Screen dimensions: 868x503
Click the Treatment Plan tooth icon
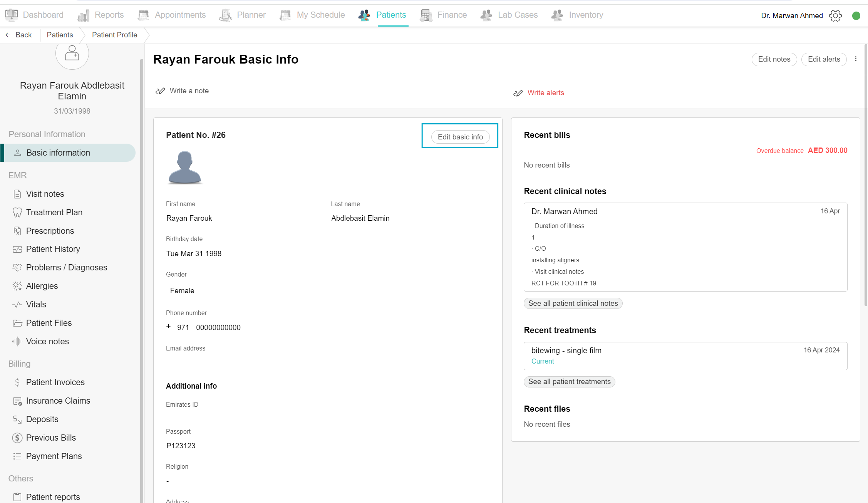[17, 213]
